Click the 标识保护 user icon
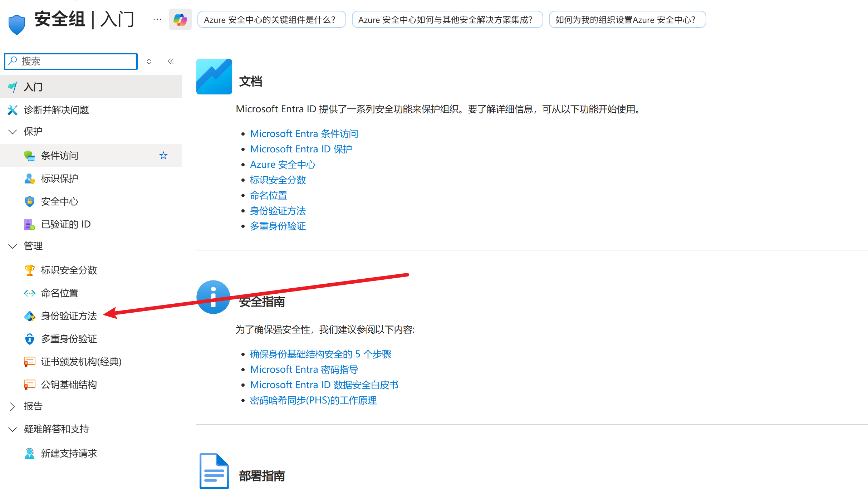This screenshot has height=494, width=868. click(29, 178)
